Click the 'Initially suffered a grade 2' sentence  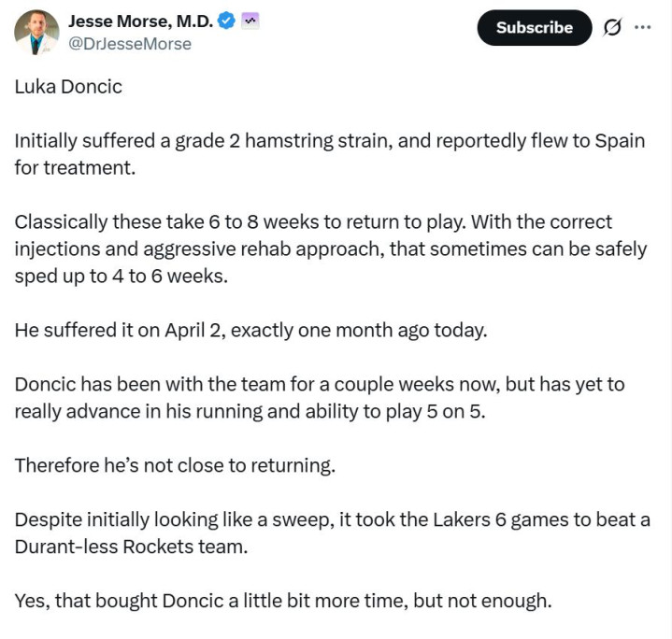tap(330, 141)
